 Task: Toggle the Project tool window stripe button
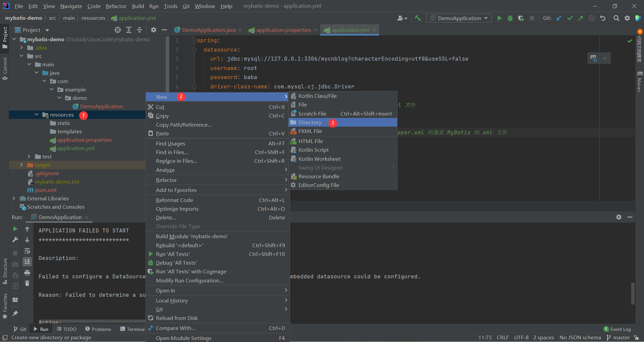(5, 38)
